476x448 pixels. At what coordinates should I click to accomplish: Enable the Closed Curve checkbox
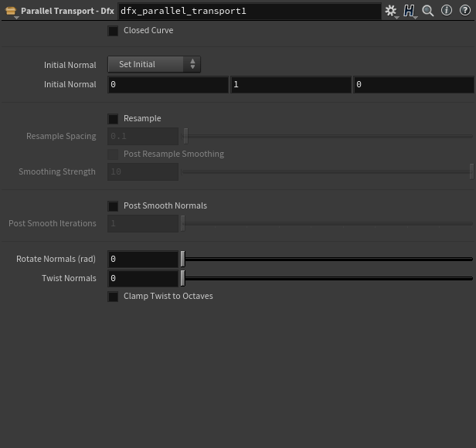tap(114, 31)
